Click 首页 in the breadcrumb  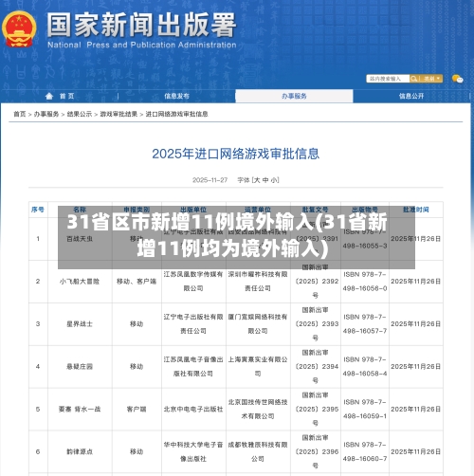click(20, 114)
